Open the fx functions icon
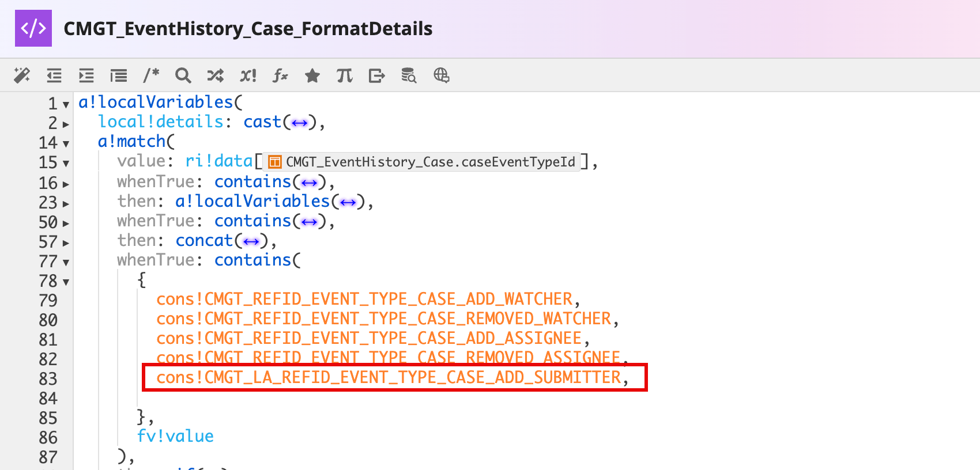Screen dimensions: 980x470 point(280,75)
